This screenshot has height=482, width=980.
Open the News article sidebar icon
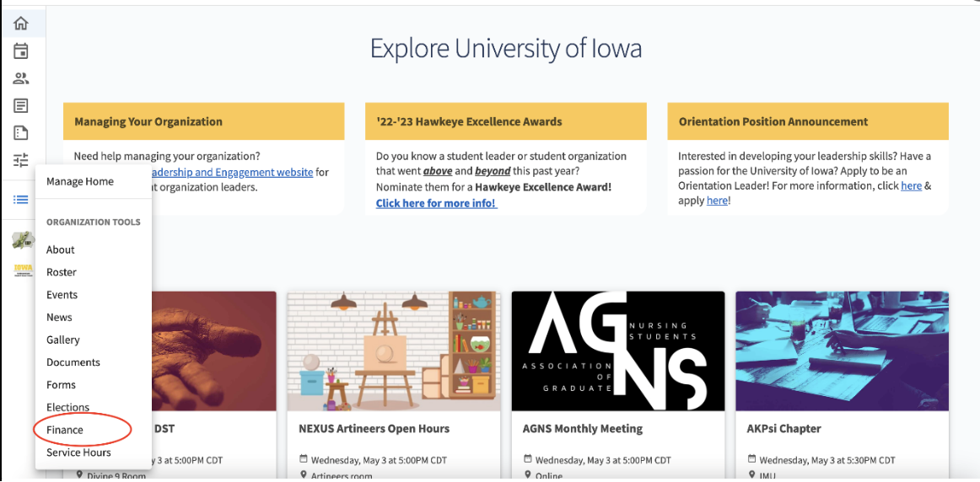point(21,105)
